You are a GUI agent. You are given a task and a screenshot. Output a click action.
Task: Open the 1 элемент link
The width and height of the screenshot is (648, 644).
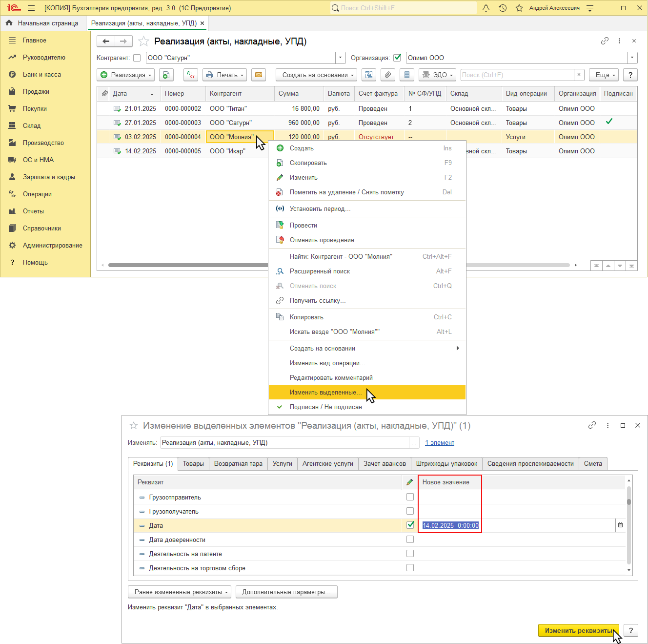[x=440, y=442]
